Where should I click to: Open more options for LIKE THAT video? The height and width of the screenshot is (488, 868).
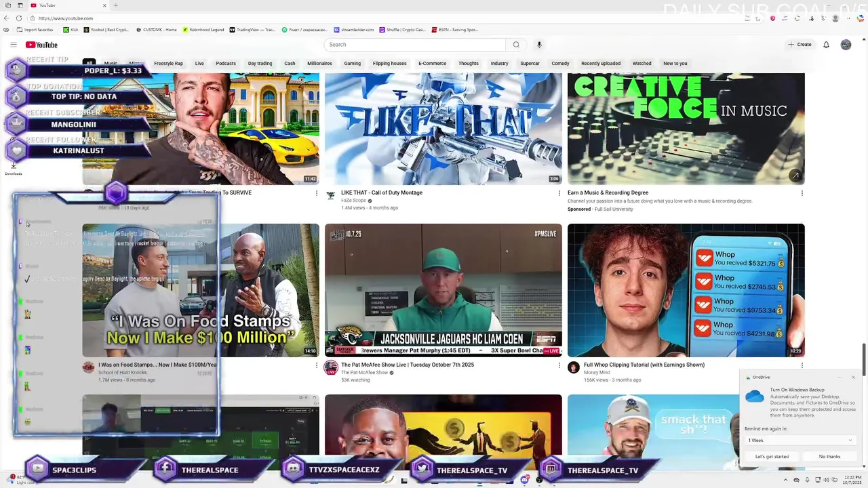(559, 193)
